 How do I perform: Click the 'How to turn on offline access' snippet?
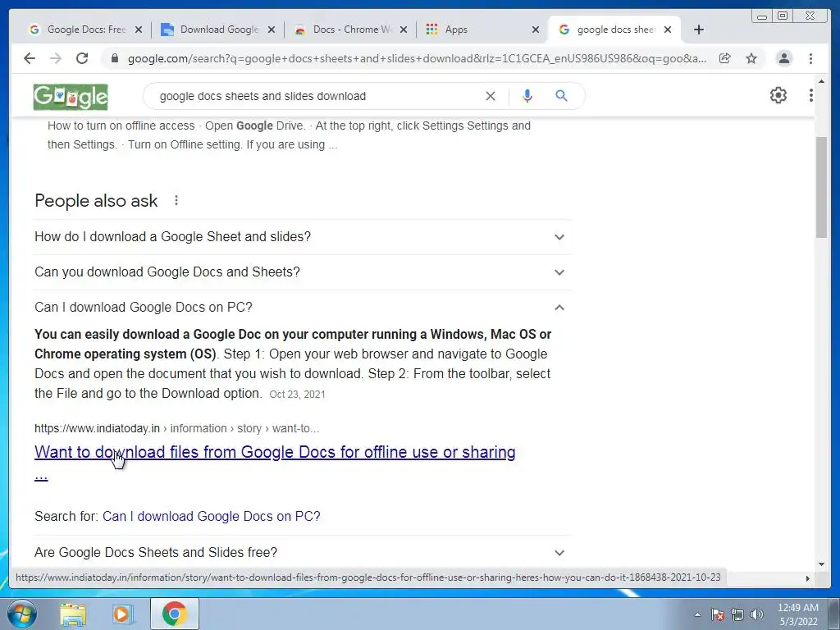pyautogui.click(x=290, y=135)
